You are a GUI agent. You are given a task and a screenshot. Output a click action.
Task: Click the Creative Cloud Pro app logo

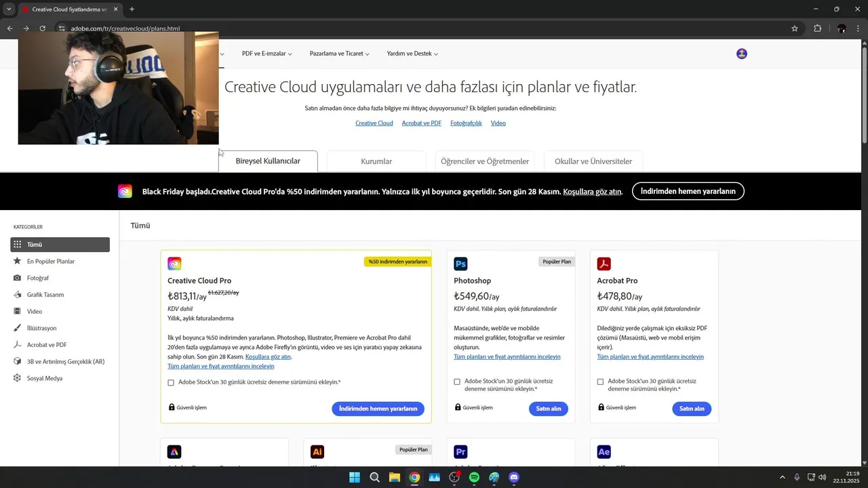pos(174,264)
